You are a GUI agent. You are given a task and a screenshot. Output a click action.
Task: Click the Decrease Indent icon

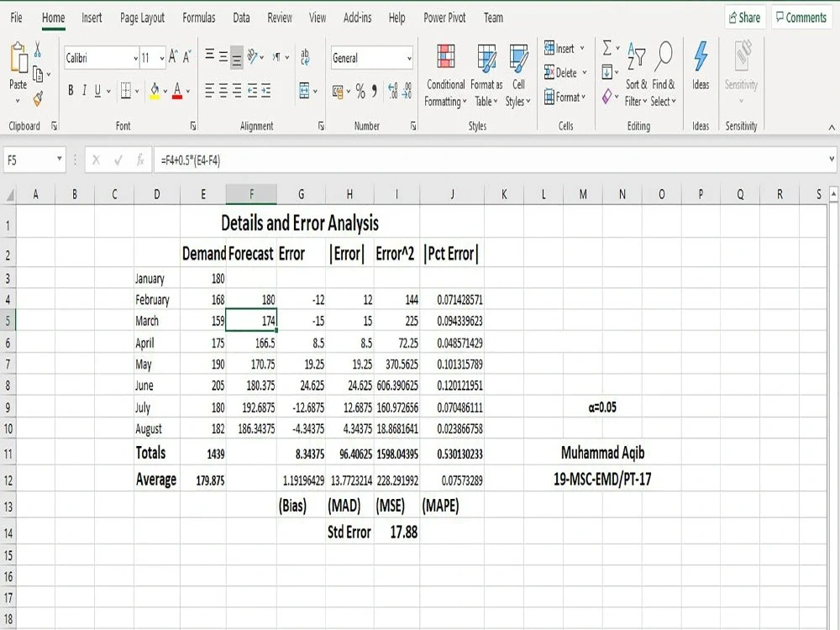pyautogui.click(x=252, y=91)
